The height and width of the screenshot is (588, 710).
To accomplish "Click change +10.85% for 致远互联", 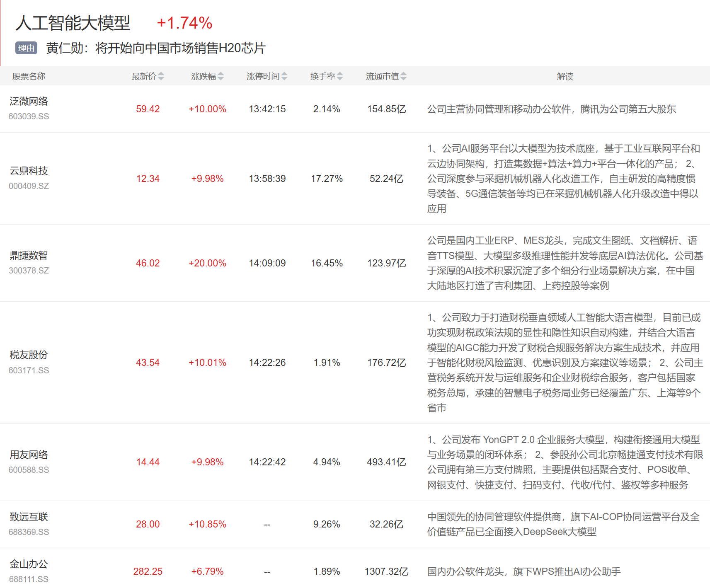I will pyautogui.click(x=207, y=524).
